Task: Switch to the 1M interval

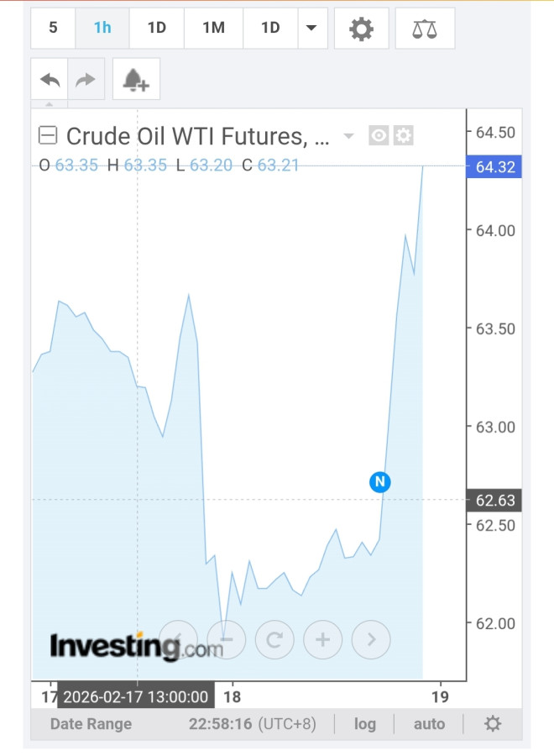Action: coord(213,28)
